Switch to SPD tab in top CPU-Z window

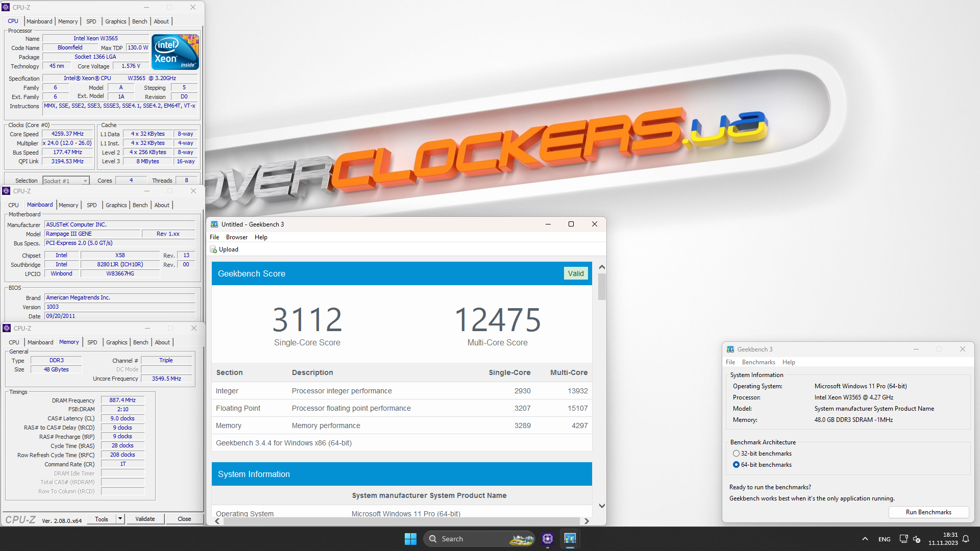click(x=91, y=21)
